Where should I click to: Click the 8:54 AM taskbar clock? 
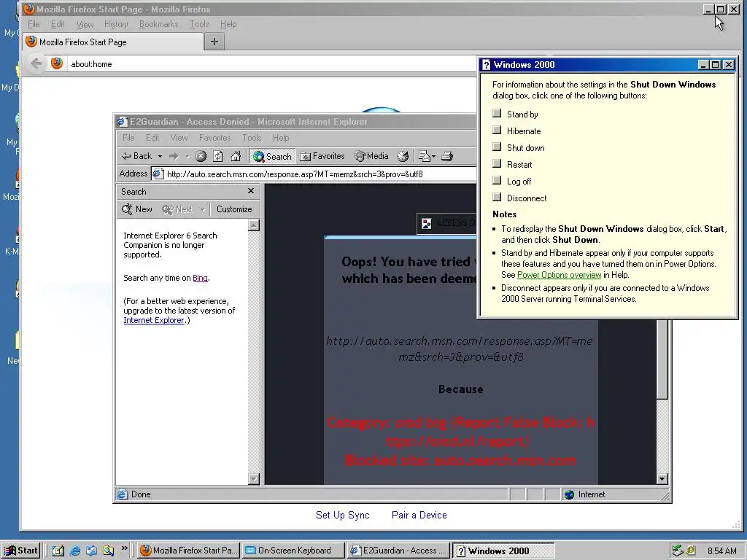click(x=721, y=551)
